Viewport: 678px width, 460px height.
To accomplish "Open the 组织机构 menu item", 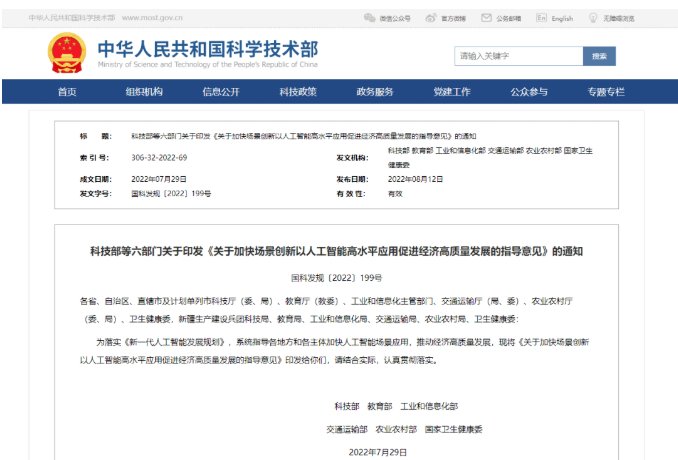I will [144, 92].
